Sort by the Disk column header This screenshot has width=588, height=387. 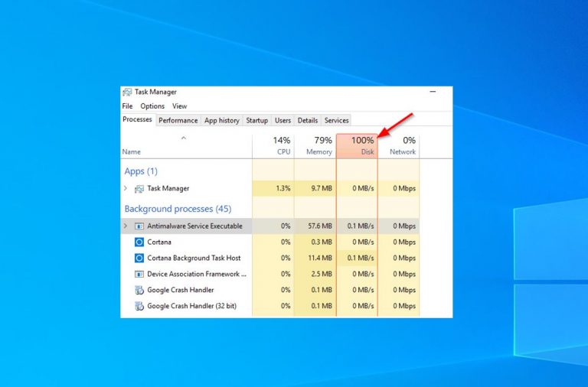357,146
